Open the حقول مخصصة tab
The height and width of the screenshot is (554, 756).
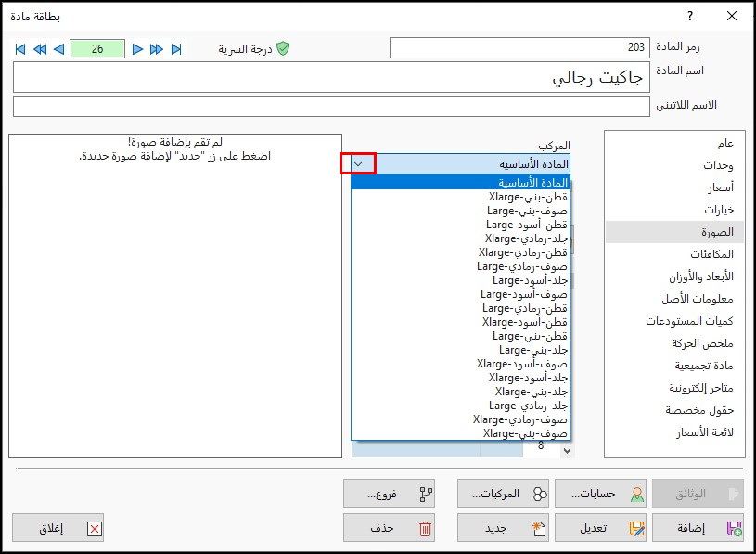click(674, 410)
